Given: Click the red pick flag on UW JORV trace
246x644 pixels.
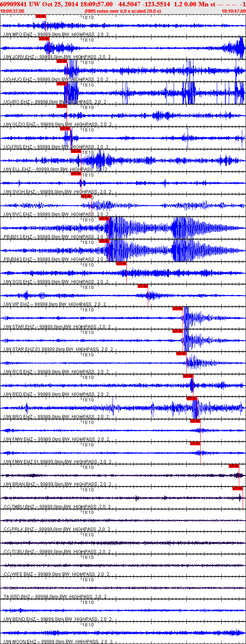Looking at the screenshot, I should click(44, 39).
